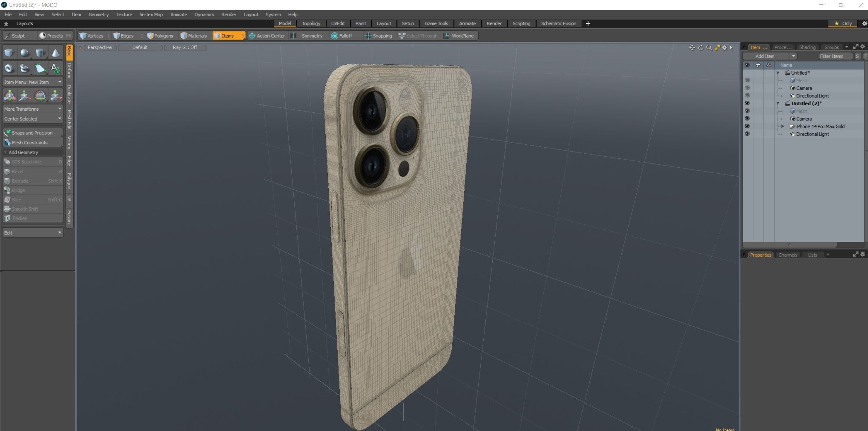Viewport: 868px width, 431px height.
Task: Click the Name column header
Action: [786, 65]
